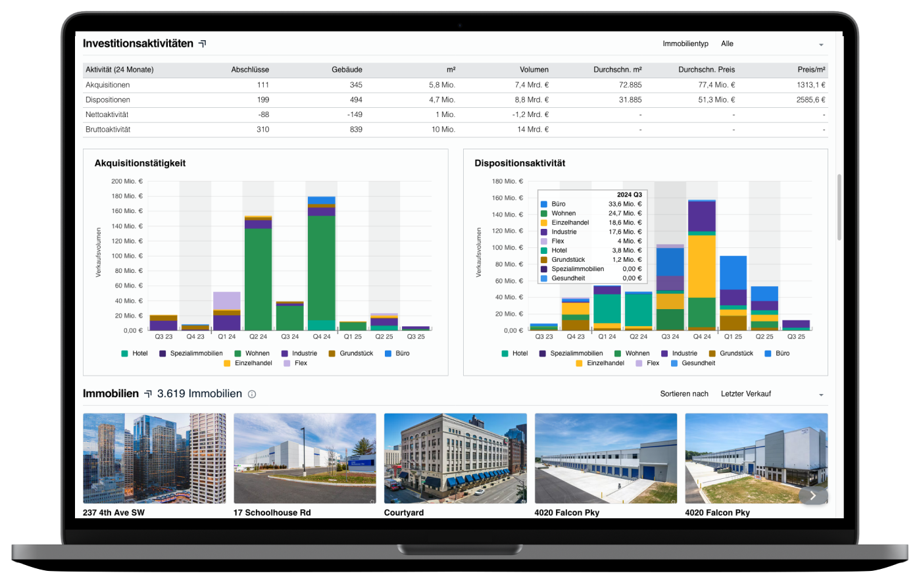Toggle Hotel series in Akquisitionstätigkeit legend

tap(134, 353)
